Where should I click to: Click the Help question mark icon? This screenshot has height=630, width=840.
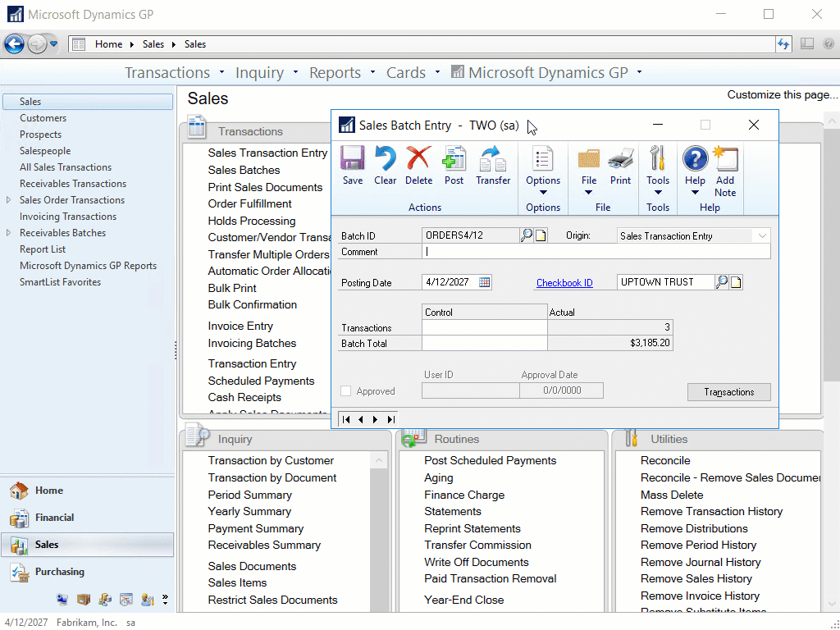[695, 159]
